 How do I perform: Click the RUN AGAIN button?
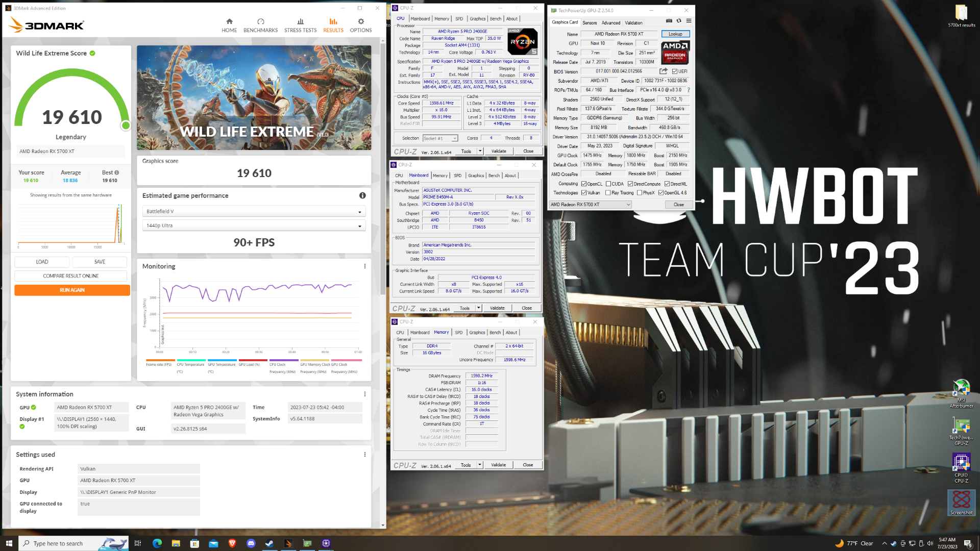[x=72, y=290]
